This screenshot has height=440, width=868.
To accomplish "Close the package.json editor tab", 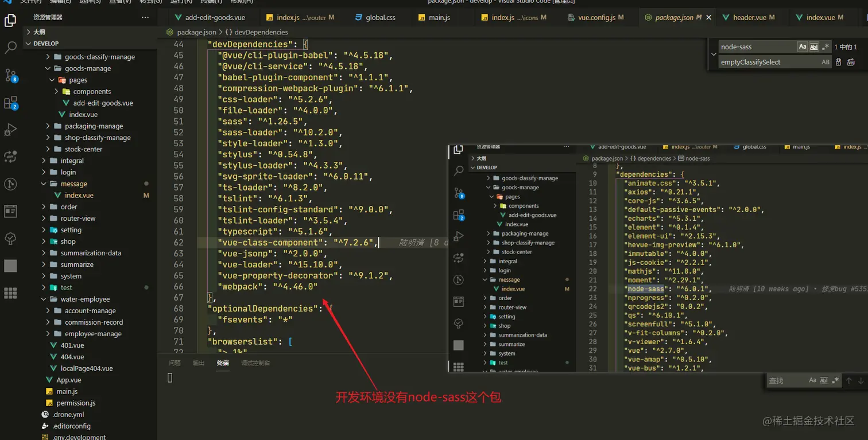I will point(709,18).
